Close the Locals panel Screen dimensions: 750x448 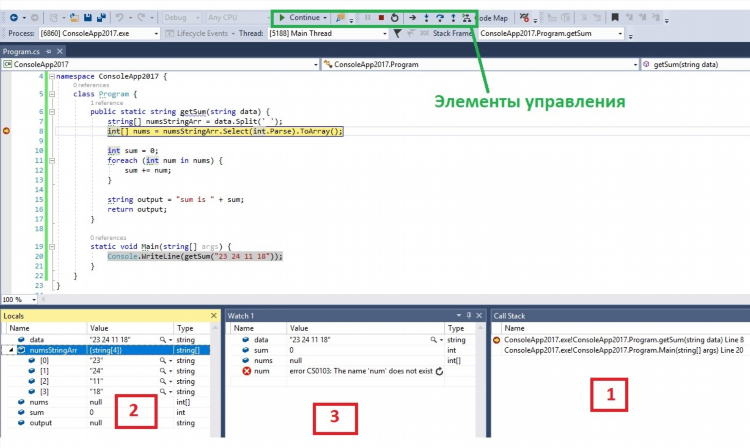coord(214,316)
